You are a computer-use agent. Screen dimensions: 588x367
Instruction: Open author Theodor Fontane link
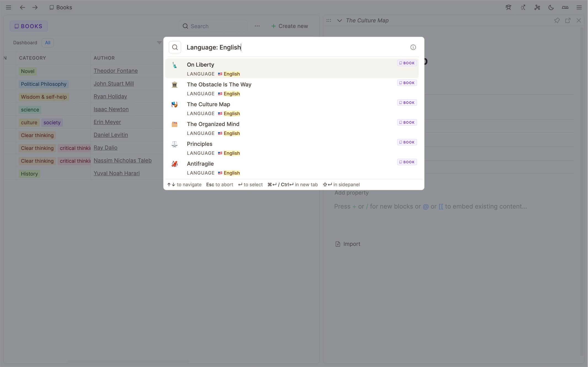tap(116, 71)
